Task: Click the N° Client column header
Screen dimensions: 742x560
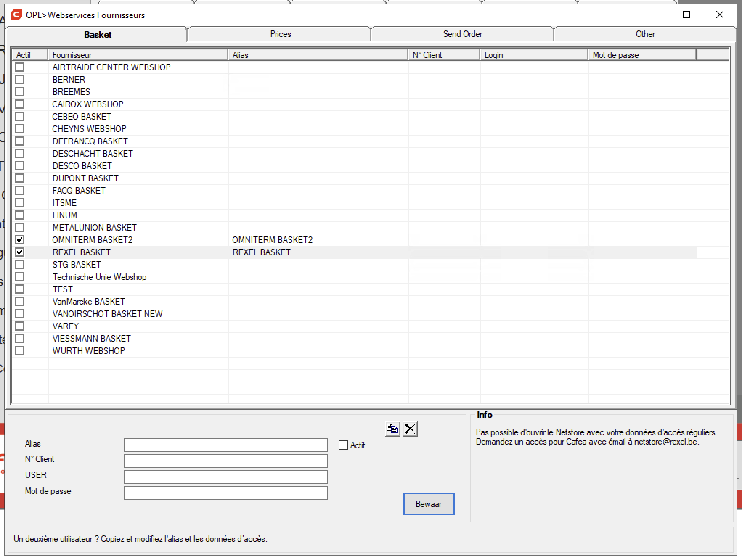Action: [444, 55]
